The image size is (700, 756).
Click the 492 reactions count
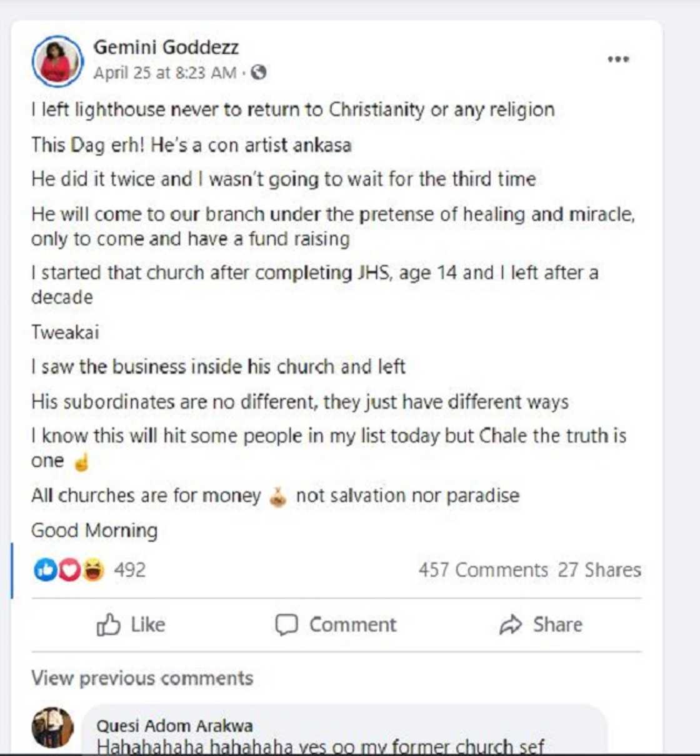(127, 569)
